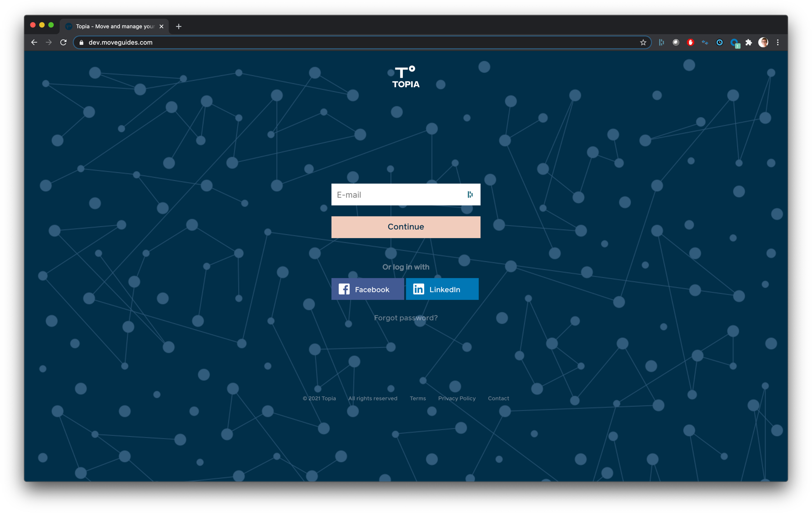Click the blue extension icon with green badge
Viewport: 812px width, 513px height.
click(735, 43)
